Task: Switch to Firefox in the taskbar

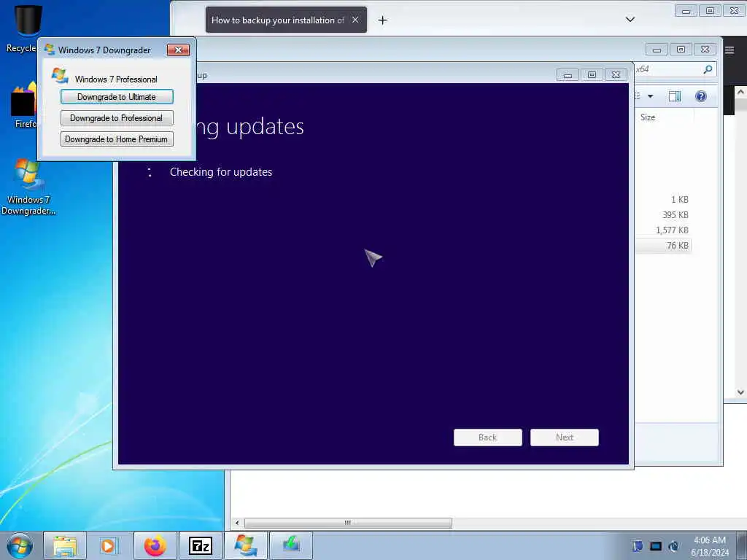Action: click(155, 545)
